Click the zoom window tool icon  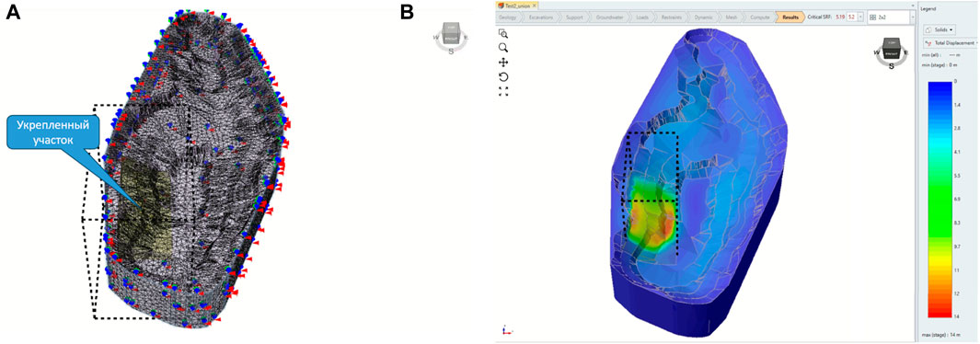click(503, 34)
